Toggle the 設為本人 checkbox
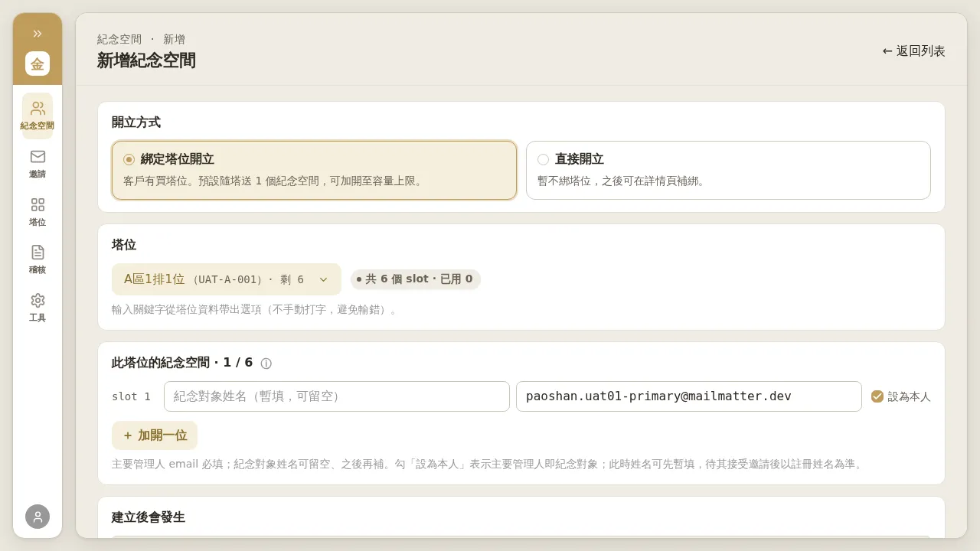Image resolution: width=980 pixels, height=551 pixels. [877, 396]
